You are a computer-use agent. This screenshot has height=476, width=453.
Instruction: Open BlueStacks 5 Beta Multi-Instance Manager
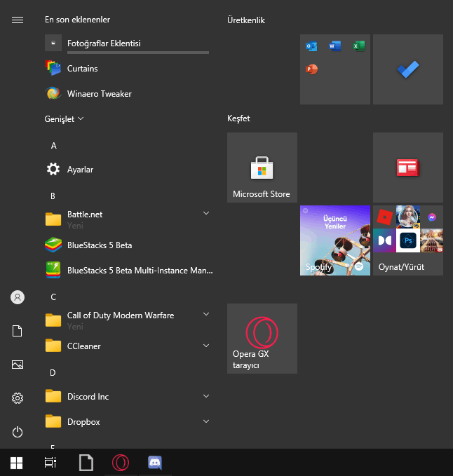[x=129, y=270]
